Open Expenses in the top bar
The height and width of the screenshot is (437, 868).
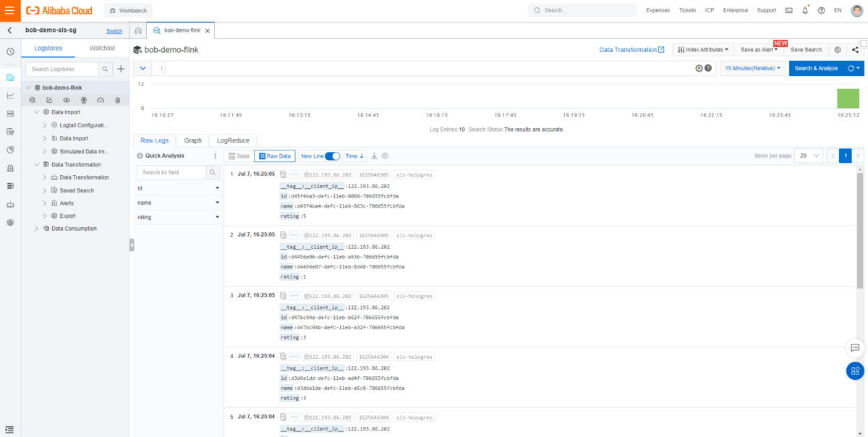click(x=658, y=10)
